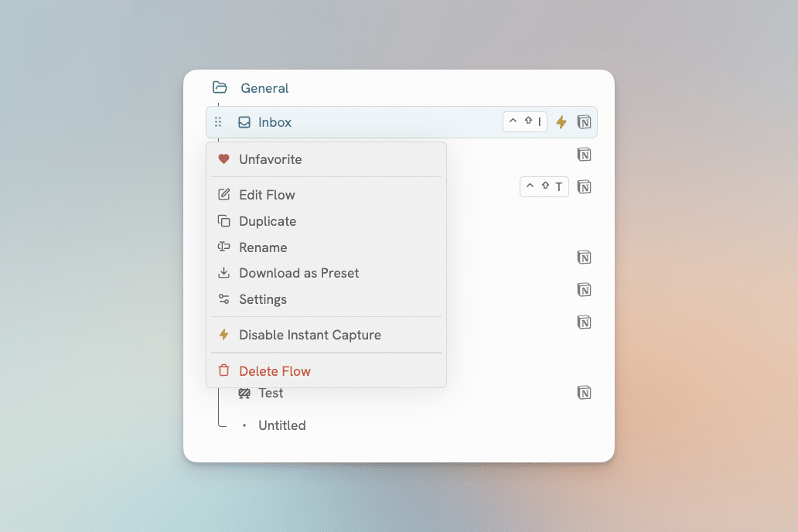Choose Edit Flow from the context menu

(x=267, y=195)
